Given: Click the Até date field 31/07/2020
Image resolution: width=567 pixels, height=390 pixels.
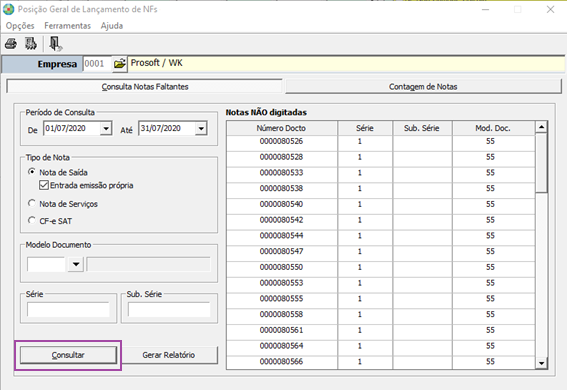Looking at the screenshot, I should coord(167,128).
